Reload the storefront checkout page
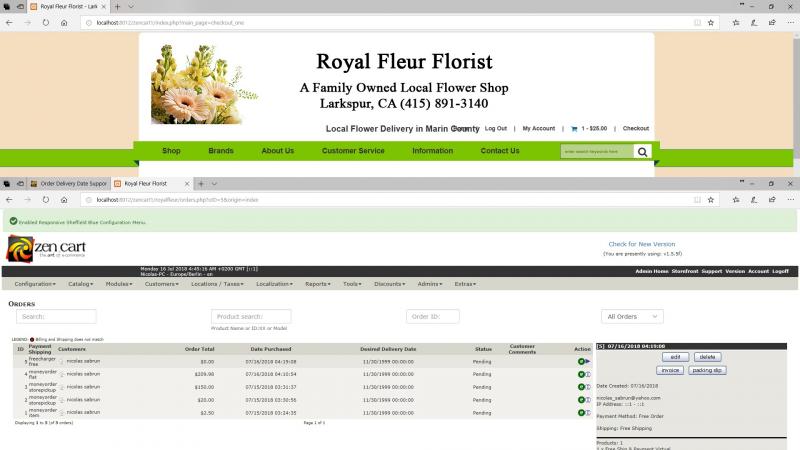This screenshot has height=450, width=800. [x=45, y=22]
